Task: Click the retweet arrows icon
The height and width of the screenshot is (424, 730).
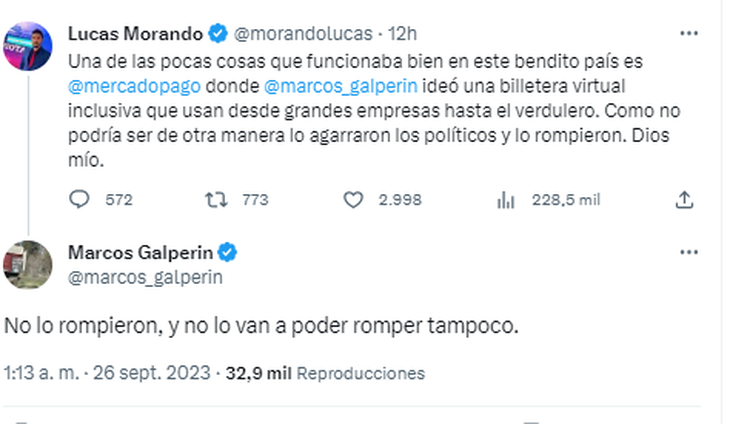Action: [216, 200]
